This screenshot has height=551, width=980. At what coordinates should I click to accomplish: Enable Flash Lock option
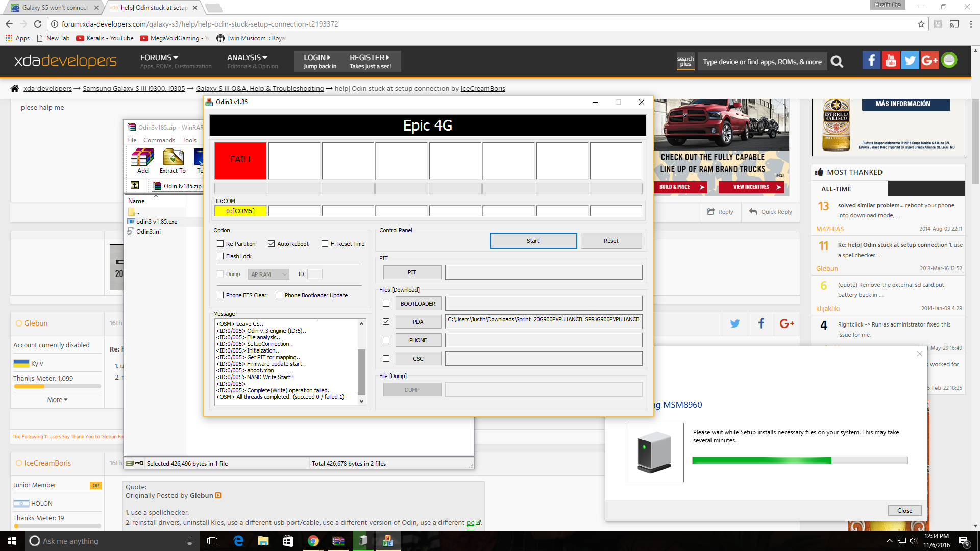[220, 256]
